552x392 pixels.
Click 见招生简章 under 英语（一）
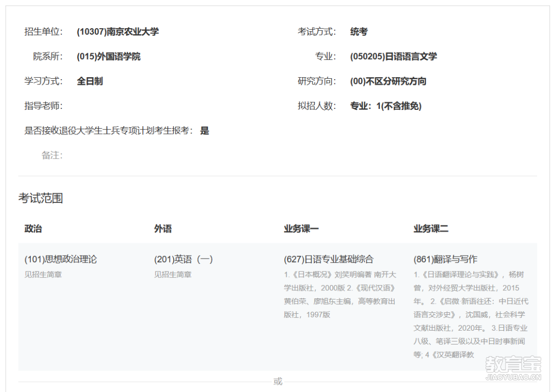coord(173,274)
